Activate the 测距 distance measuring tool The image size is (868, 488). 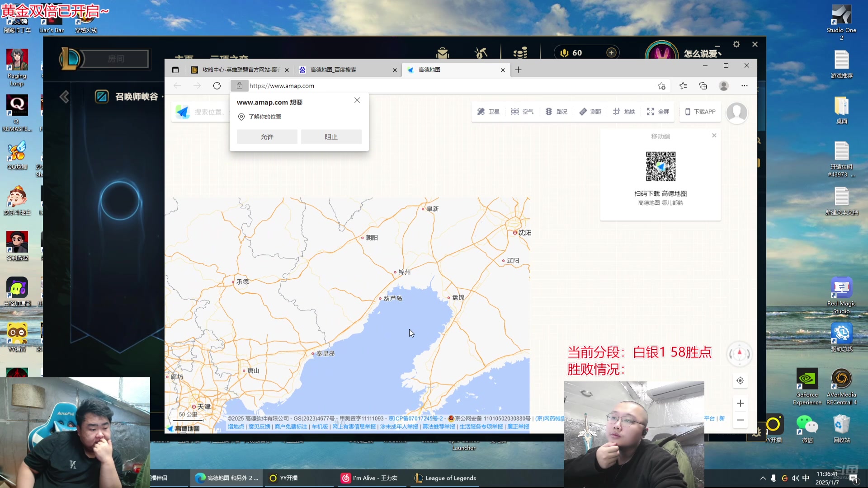pos(590,112)
